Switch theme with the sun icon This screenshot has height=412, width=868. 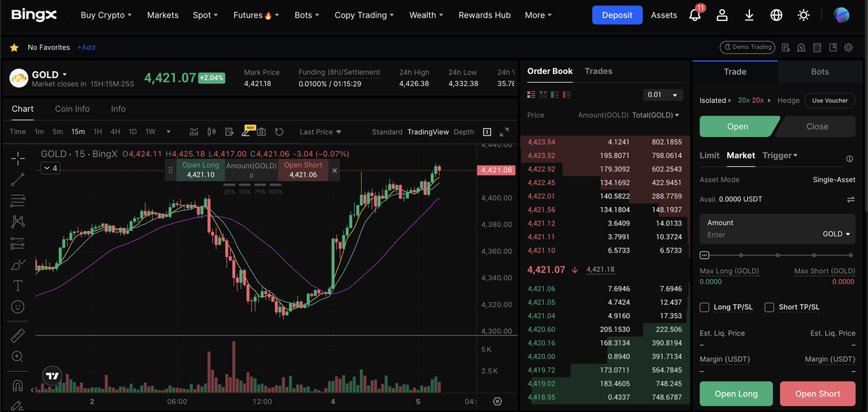tap(804, 15)
